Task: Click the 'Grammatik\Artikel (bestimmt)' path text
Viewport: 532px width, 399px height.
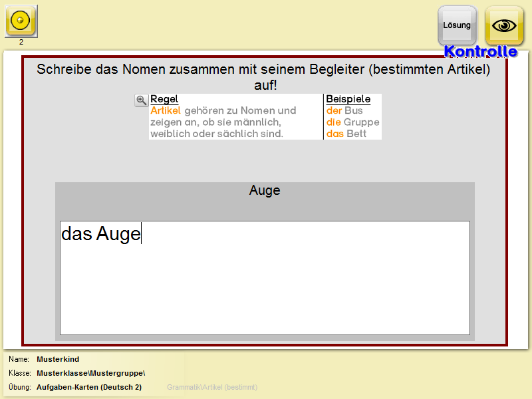Action: [x=211, y=387]
